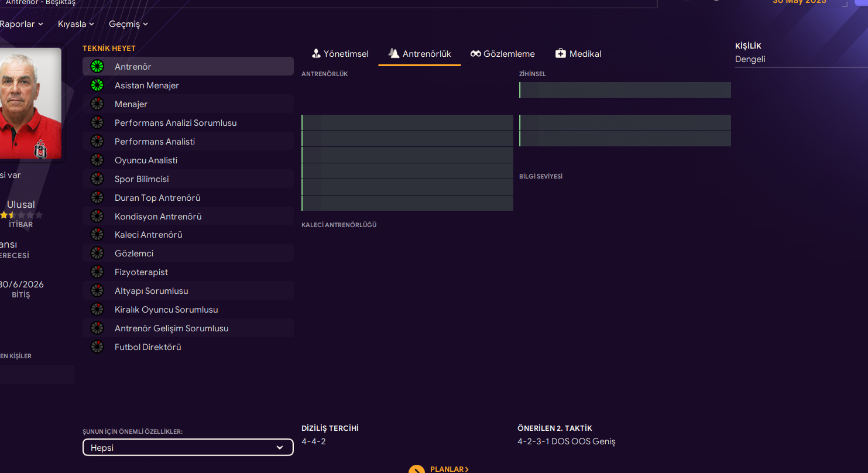Click the Medikal first-aid kit icon
Viewport: 868px width, 473px height.
tap(560, 54)
